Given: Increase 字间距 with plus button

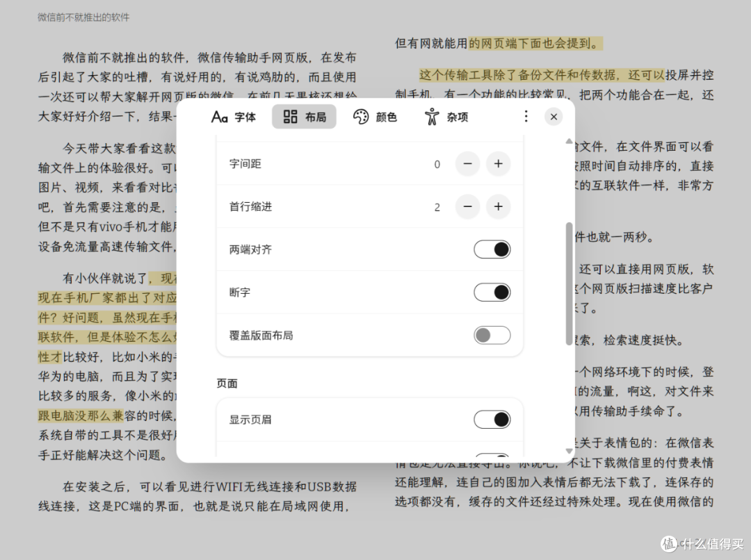Looking at the screenshot, I should [x=498, y=164].
